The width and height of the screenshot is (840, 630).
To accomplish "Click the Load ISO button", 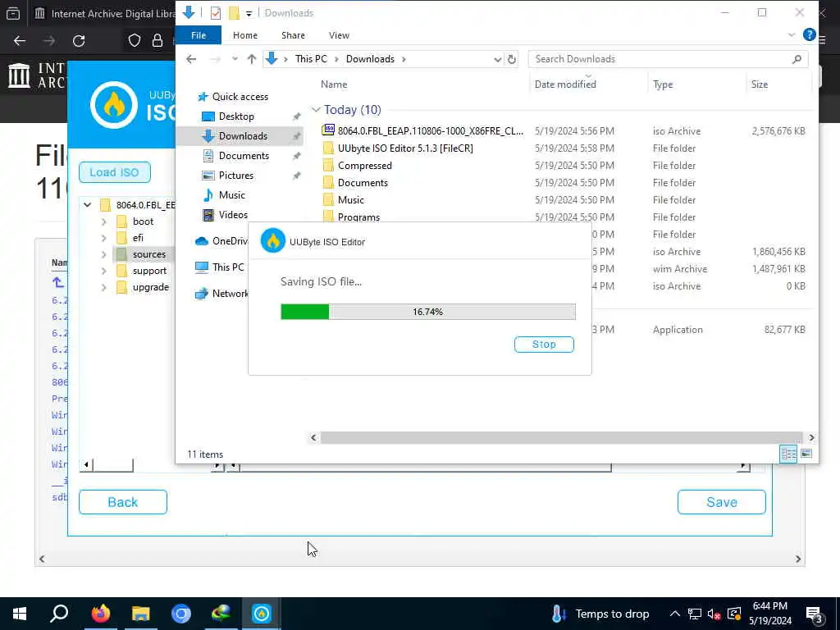I will click(114, 172).
